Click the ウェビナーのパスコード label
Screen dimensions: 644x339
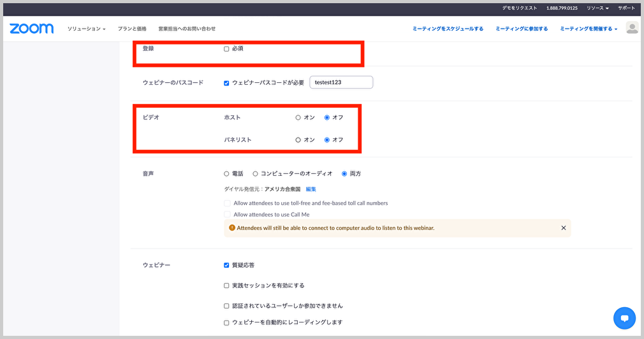pos(173,82)
